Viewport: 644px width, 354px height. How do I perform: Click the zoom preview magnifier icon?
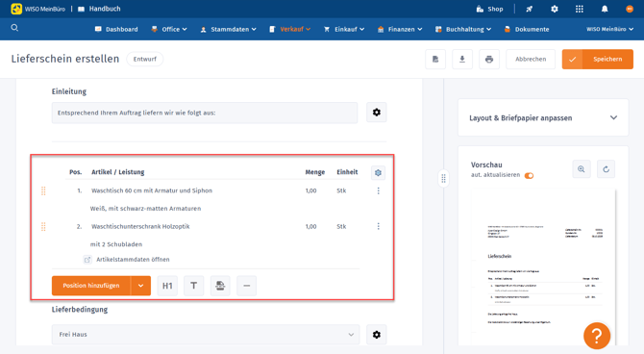tap(582, 169)
